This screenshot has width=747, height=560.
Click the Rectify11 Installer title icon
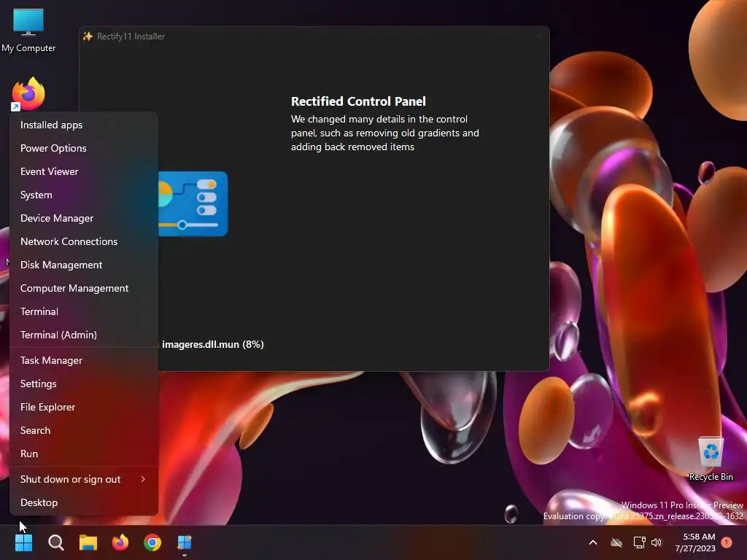[88, 36]
